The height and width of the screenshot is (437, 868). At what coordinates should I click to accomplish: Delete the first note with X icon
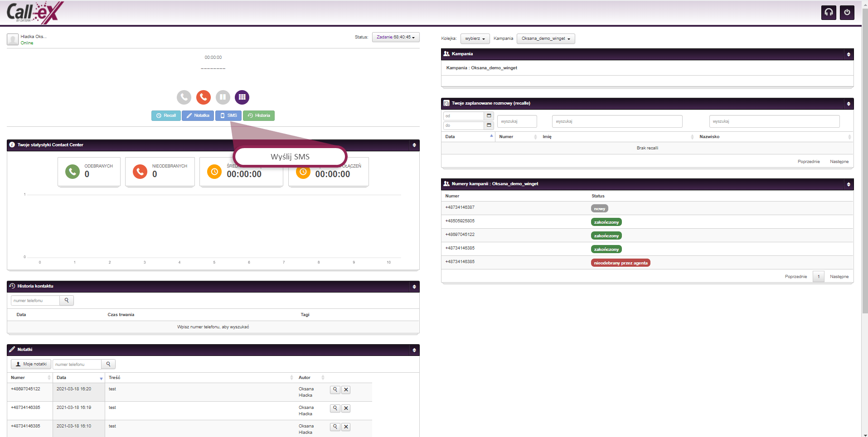coord(346,389)
